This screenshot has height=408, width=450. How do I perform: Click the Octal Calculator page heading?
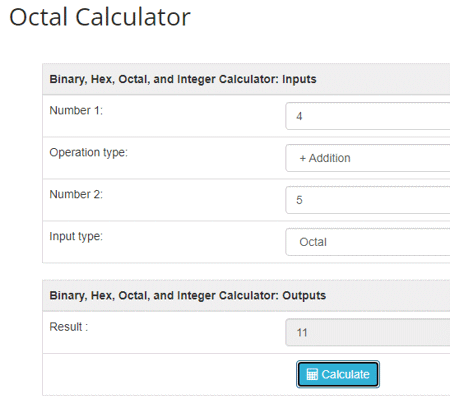[x=100, y=17]
